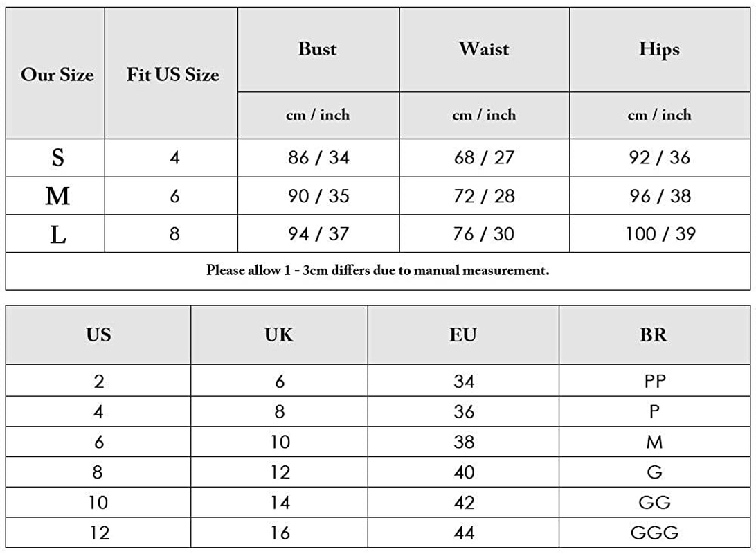This screenshot has width=756, height=554.
Task: Select waist measurement 72 / 28
Action: [x=484, y=196]
